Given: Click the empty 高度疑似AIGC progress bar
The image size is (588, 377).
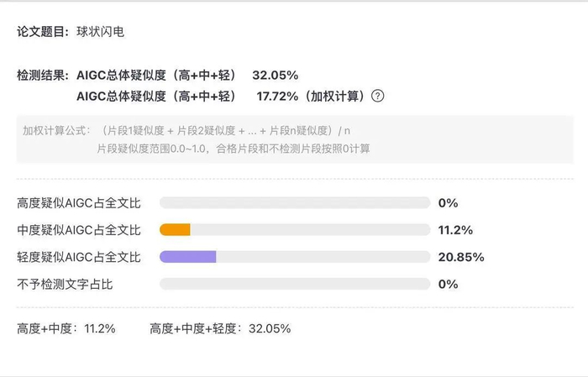Looking at the screenshot, I should click(294, 203).
